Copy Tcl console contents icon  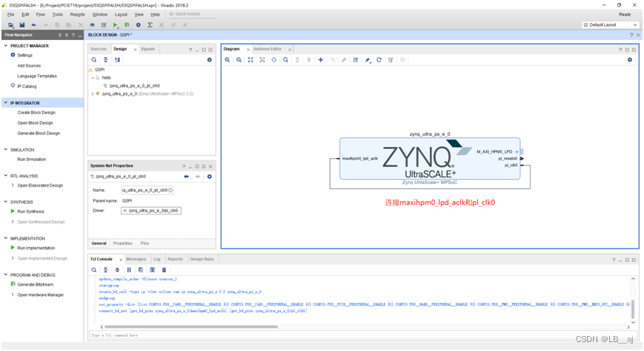point(141,270)
